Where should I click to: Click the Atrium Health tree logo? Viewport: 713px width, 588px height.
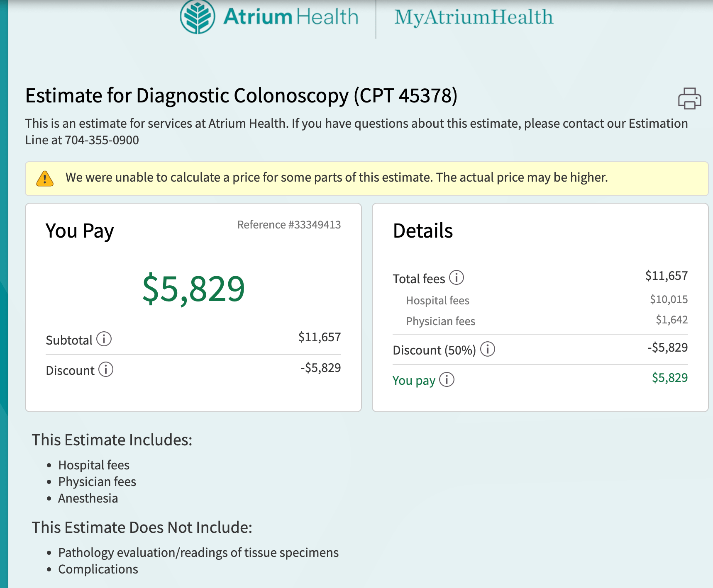point(198,17)
